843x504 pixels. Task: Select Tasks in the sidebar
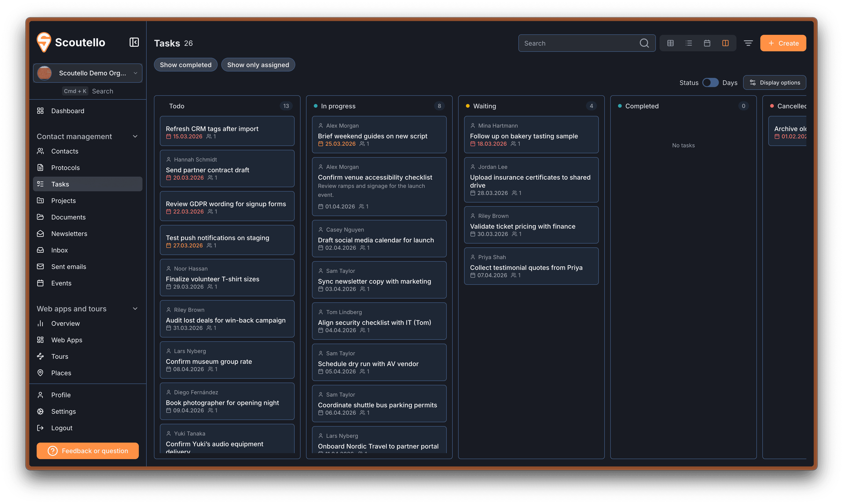tap(88, 184)
